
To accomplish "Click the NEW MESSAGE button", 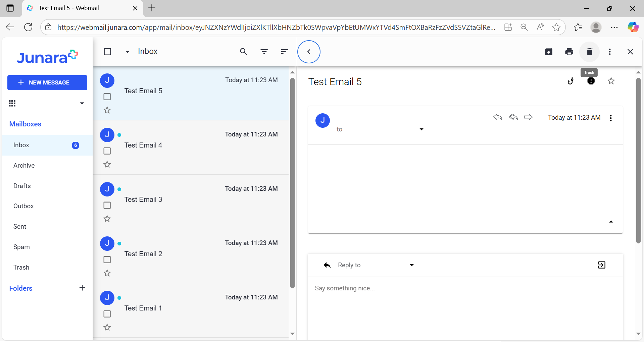I will (47, 82).
